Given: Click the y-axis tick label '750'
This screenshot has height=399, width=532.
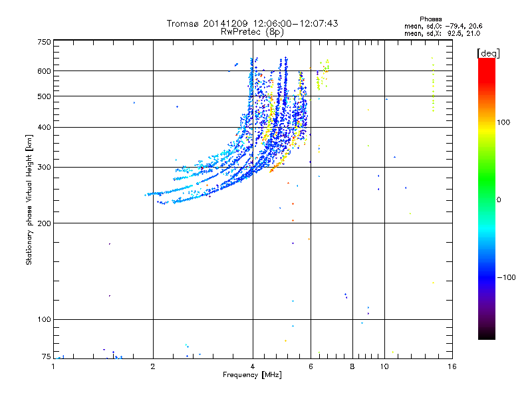Looking at the screenshot, I should click(x=44, y=42).
